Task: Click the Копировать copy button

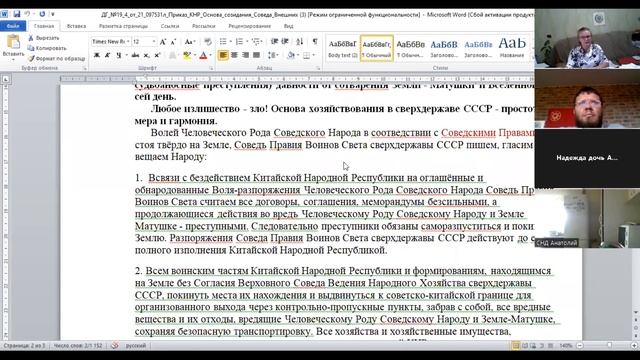Action: tap(47, 48)
